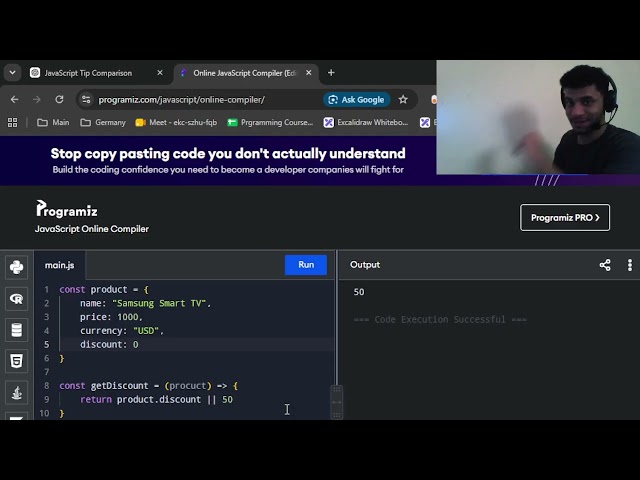Switch to the R compiler icon
Image resolution: width=640 pixels, height=480 pixels.
click(x=16, y=299)
